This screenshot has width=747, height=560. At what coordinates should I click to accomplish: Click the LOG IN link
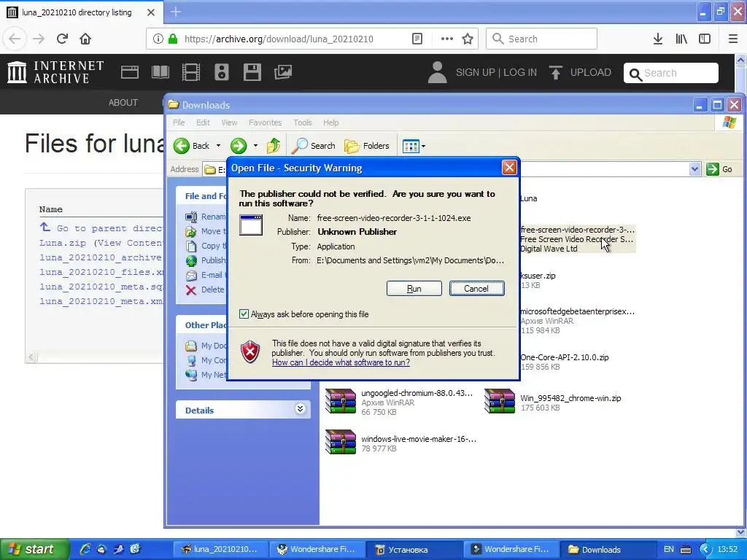(520, 72)
